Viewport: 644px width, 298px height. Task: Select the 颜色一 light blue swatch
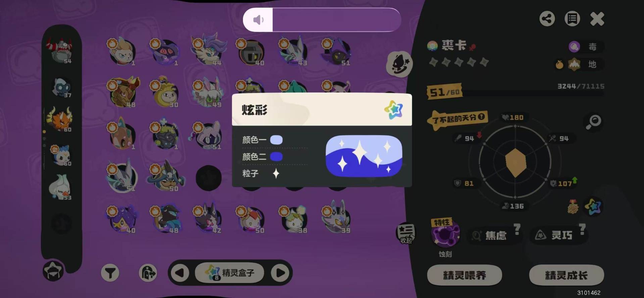click(276, 140)
